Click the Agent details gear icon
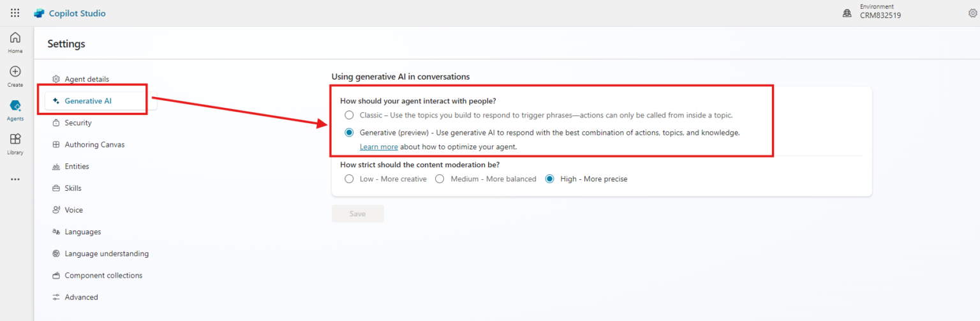 (56, 79)
